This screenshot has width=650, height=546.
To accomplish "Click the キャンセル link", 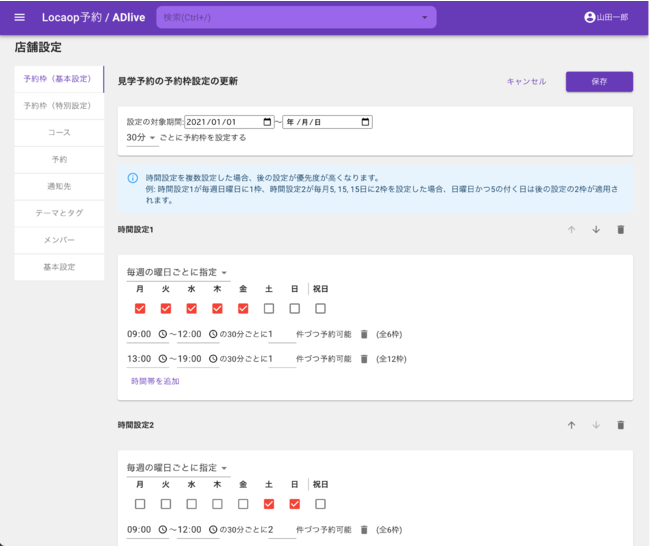I will tap(526, 82).
